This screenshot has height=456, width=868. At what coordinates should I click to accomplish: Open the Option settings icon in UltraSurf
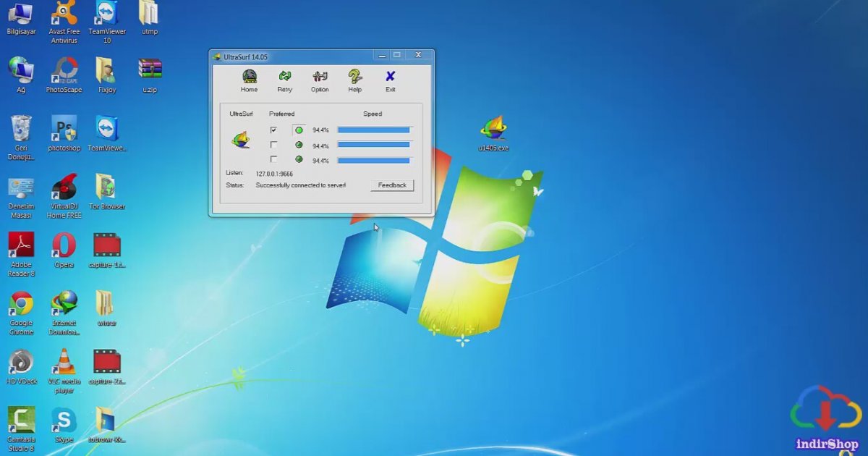click(320, 77)
